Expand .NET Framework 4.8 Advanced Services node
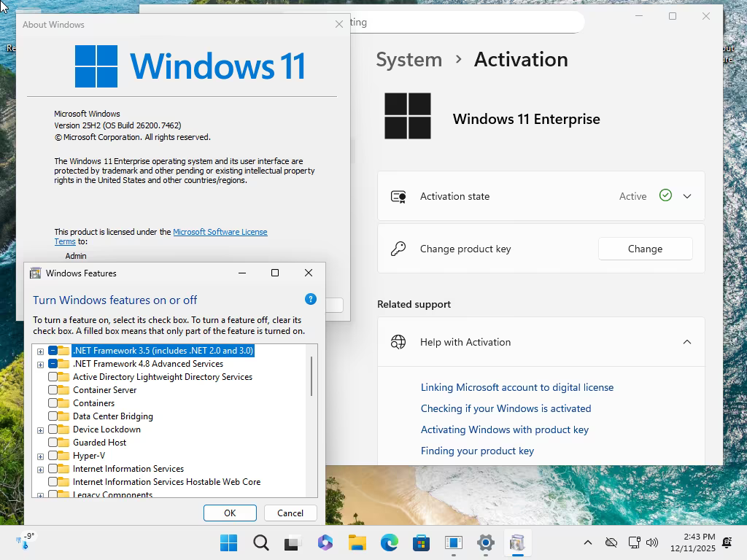Screen dimensions: 747x560 [41, 365]
